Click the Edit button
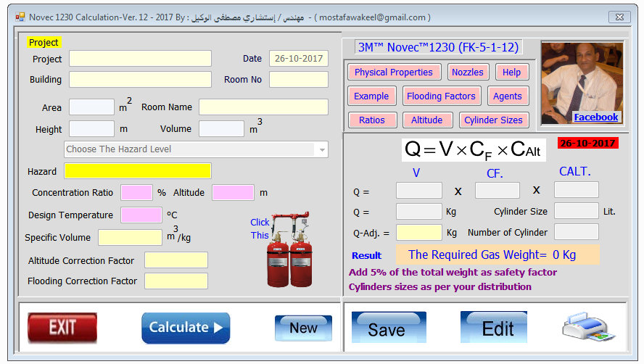Image resolution: width=644 pixels, height=364 pixels. (494, 327)
